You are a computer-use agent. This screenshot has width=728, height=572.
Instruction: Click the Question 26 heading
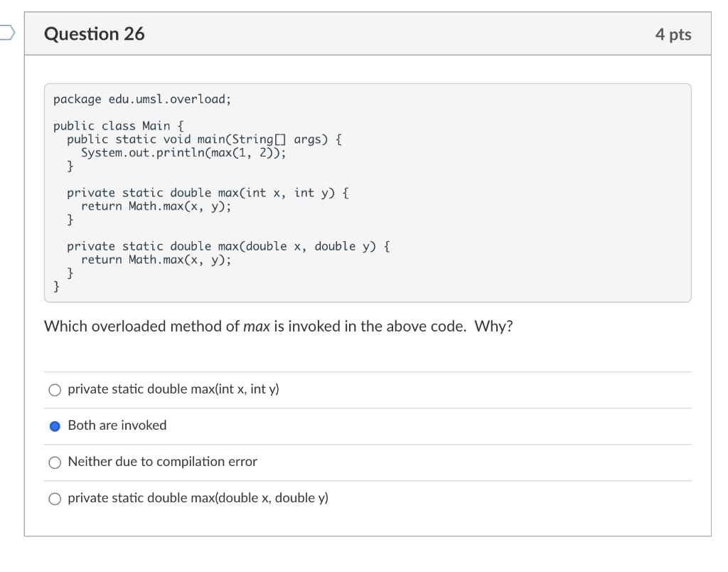pos(95,34)
